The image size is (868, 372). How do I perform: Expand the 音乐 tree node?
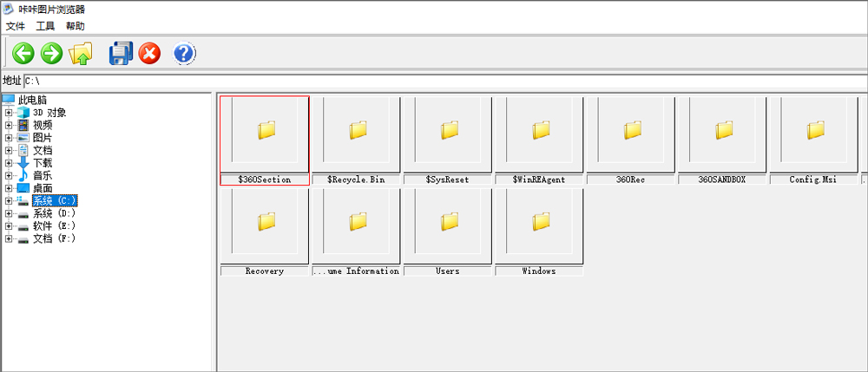[9, 176]
